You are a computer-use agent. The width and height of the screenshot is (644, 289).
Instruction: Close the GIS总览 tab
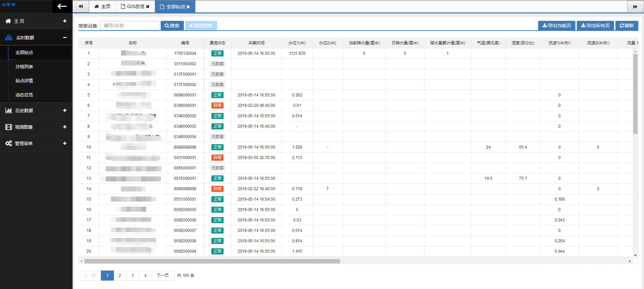[148, 6]
